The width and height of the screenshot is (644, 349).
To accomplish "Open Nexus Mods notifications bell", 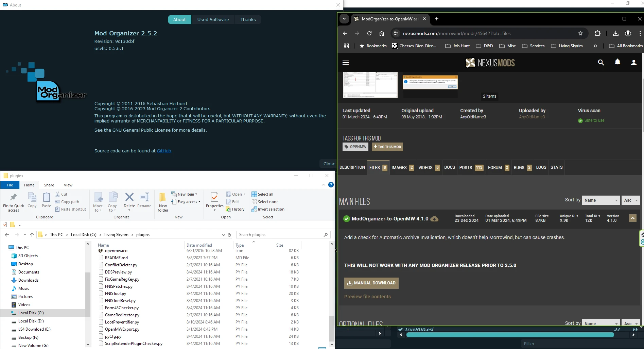I will click(617, 62).
